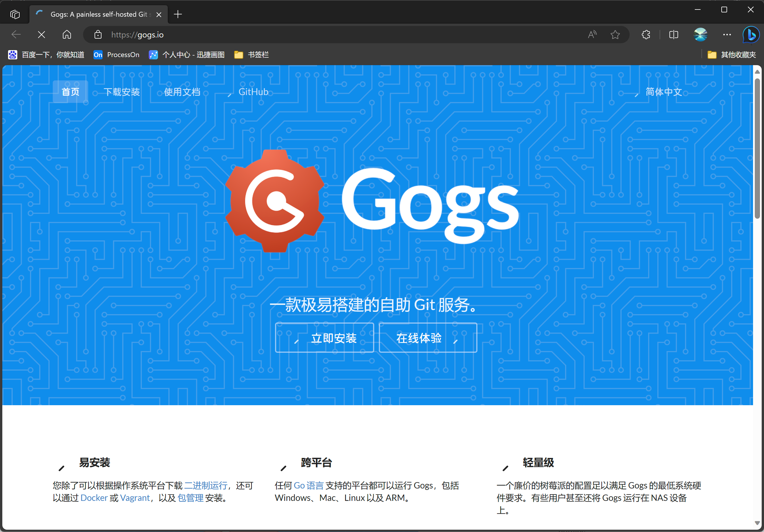Stop page loading with the X icon
Image resolution: width=764 pixels, height=532 pixels.
click(x=41, y=35)
